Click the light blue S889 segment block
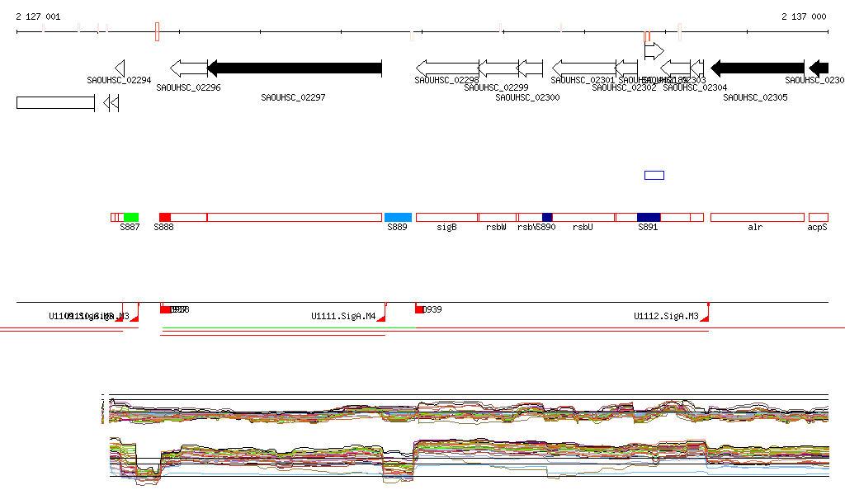845x504 pixels. pyautogui.click(x=399, y=218)
